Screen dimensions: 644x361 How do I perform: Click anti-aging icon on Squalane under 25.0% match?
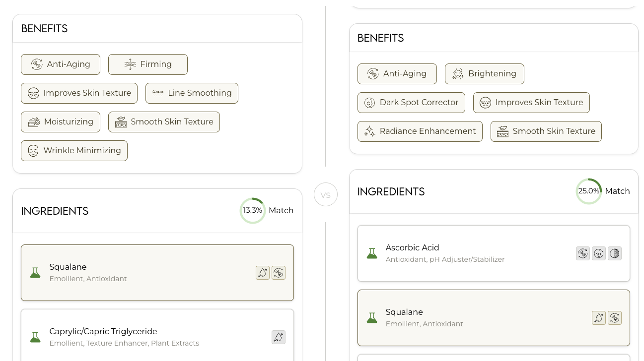615,318
